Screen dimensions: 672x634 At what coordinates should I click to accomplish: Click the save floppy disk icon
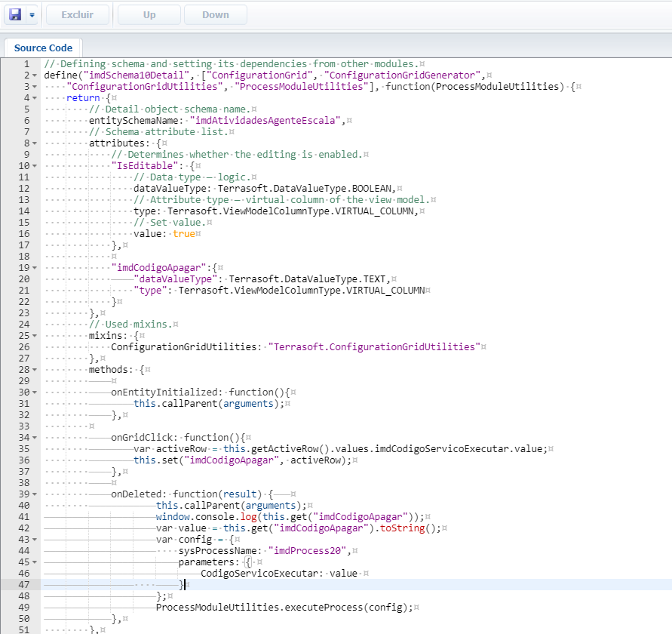point(15,14)
